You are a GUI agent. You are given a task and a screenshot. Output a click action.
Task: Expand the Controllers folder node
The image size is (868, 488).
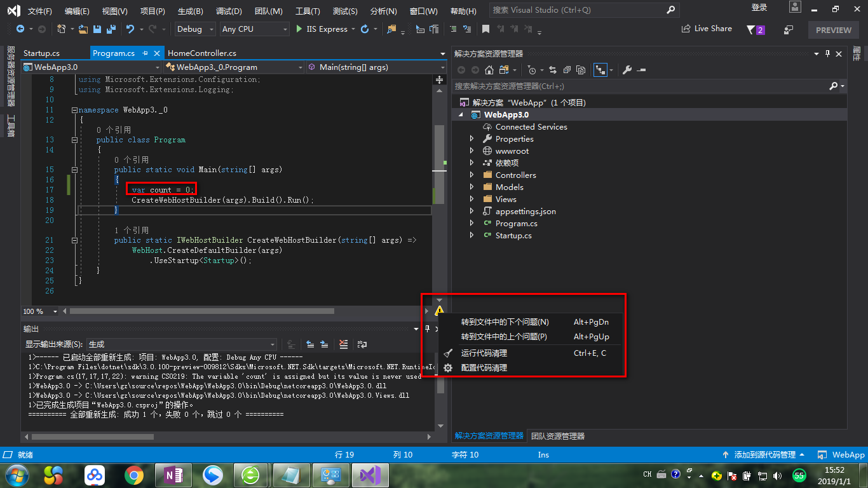tap(471, 175)
